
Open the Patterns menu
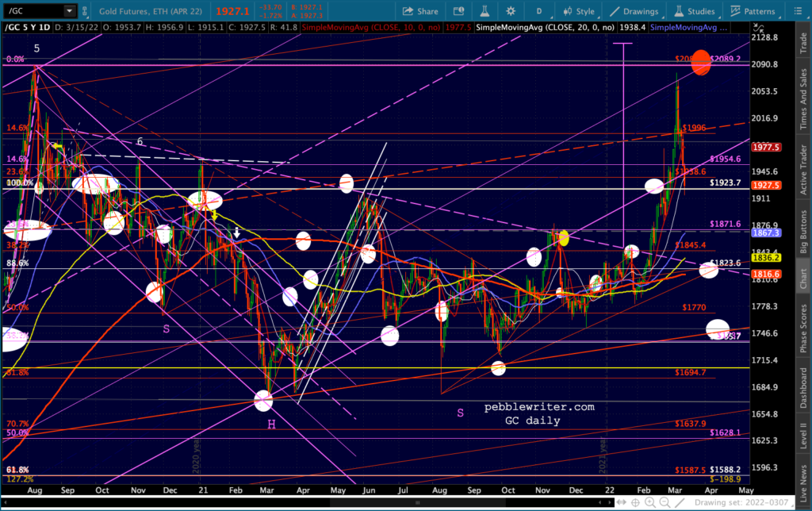pos(753,11)
